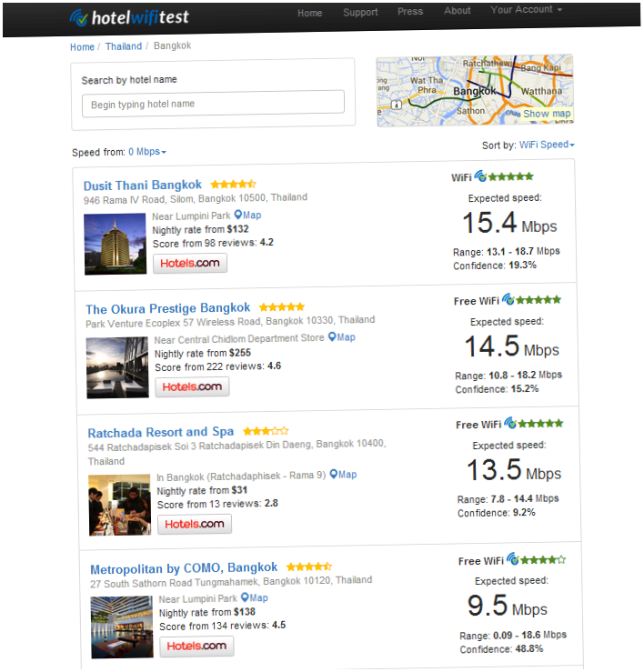
Task: Open the About page
Action: tap(457, 10)
